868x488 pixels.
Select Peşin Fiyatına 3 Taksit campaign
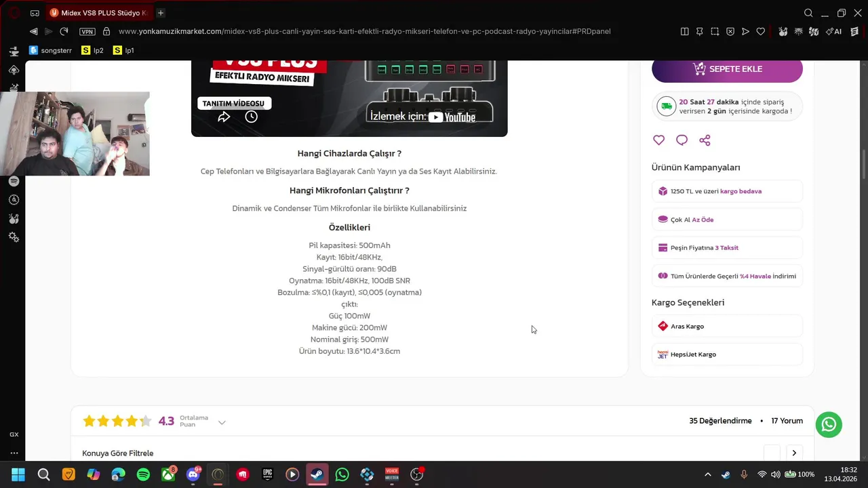tap(727, 247)
